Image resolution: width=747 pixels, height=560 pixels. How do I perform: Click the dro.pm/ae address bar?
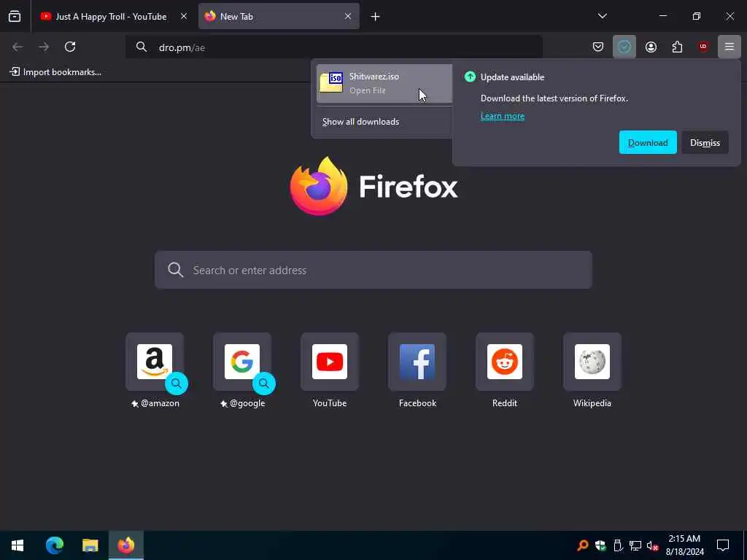(x=333, y=47)
